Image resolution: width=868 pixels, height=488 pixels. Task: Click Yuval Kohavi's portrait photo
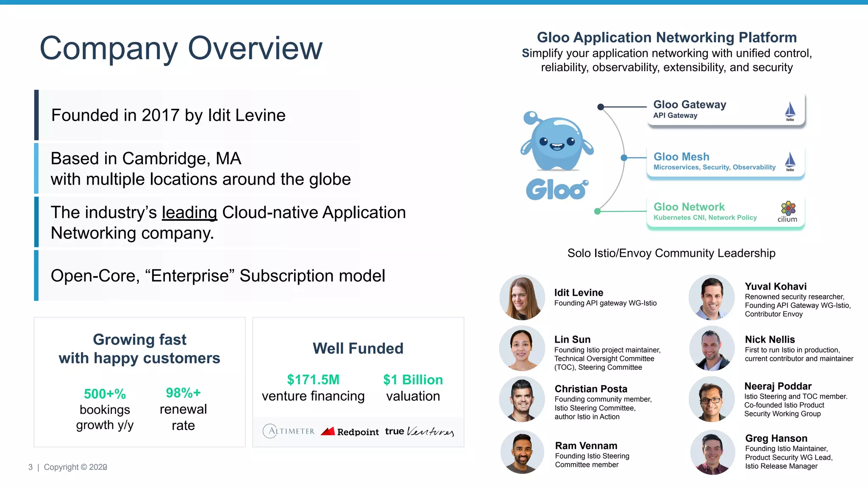(712, 297)
